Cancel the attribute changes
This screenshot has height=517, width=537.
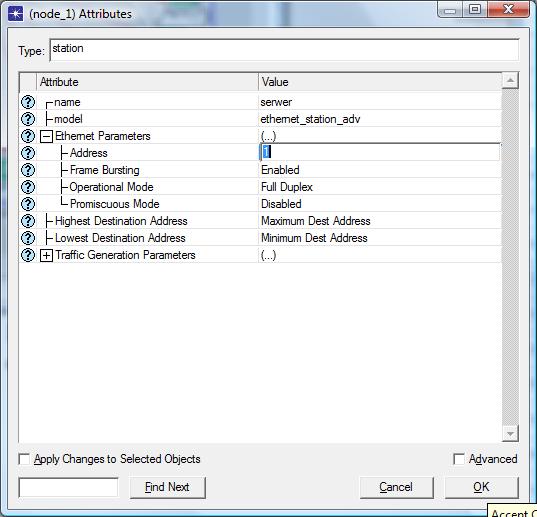(396, 487)
